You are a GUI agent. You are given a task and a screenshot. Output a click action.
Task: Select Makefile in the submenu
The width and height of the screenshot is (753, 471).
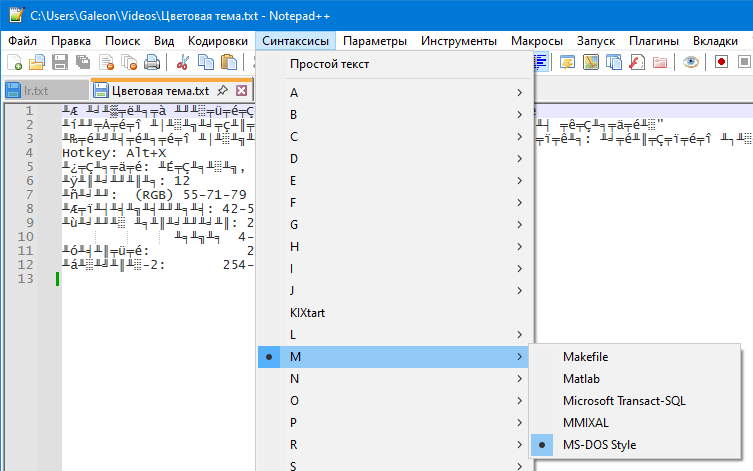point(585,357)
